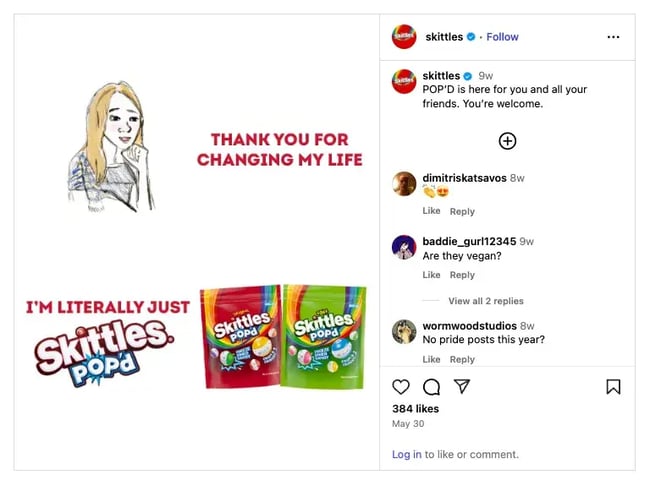Open baddie_gurl12345 avatar
Viewport: 650px width, 486px height.
(x=404, y=247)
